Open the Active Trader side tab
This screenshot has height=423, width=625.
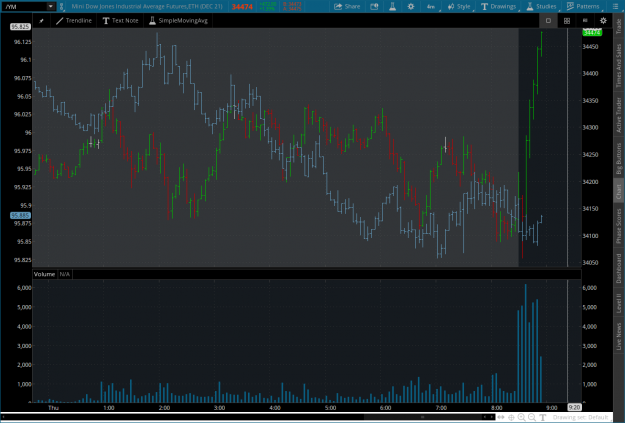point(619,115)
